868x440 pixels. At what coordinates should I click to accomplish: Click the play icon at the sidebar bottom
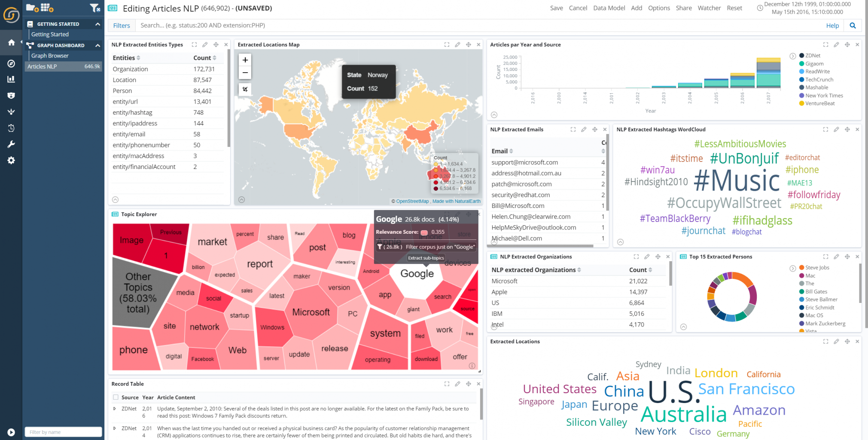pyautogui.click(x=11, y=432)
